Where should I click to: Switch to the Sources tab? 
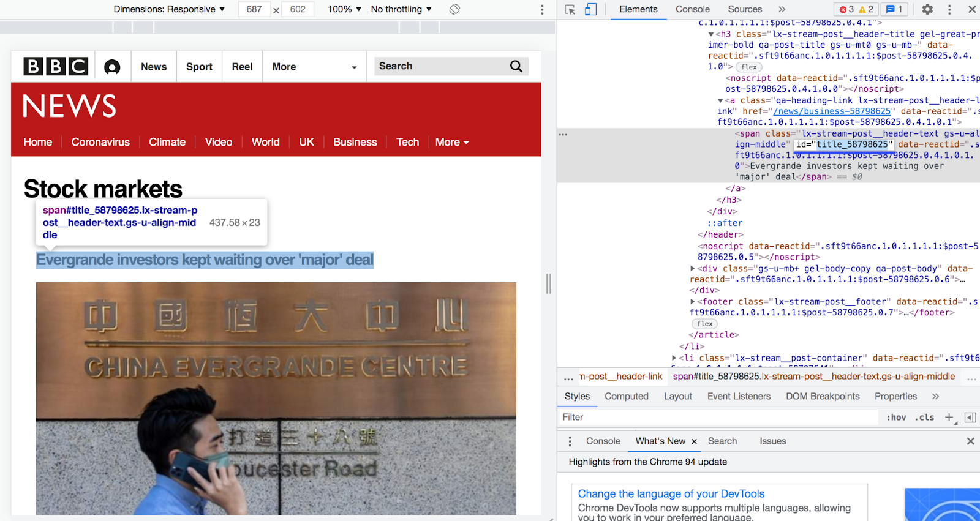pos(745,9)
